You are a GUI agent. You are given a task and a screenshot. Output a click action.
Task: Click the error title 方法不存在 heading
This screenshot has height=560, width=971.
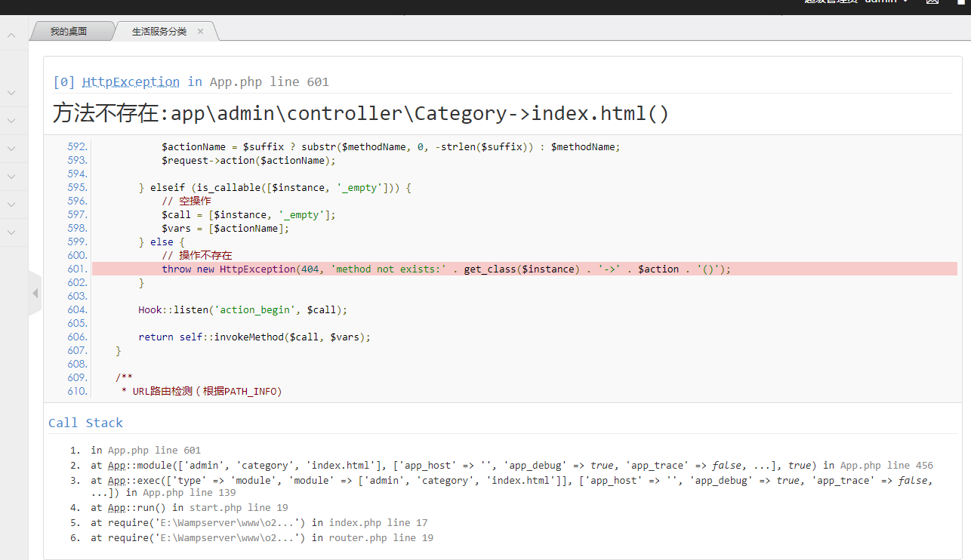point(361,113)
